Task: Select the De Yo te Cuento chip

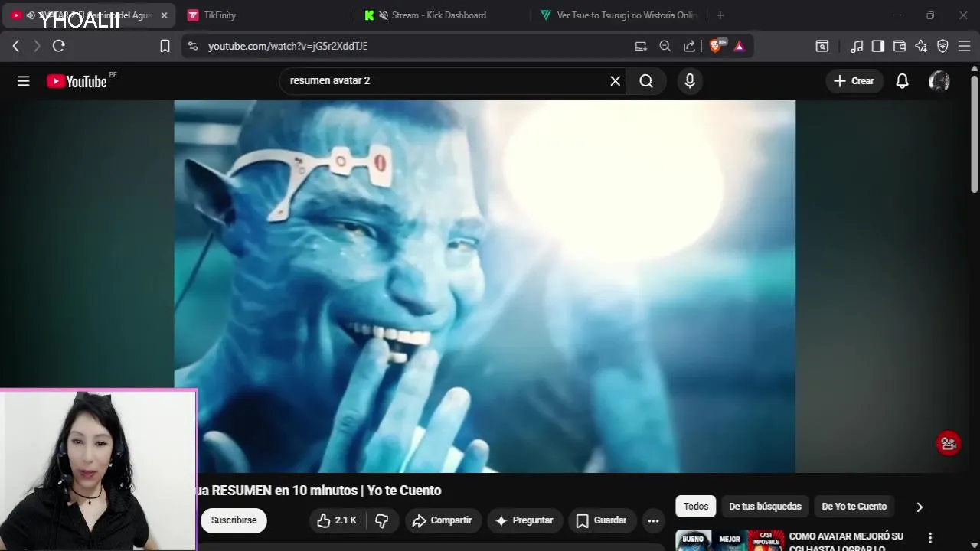Action: 854,507
